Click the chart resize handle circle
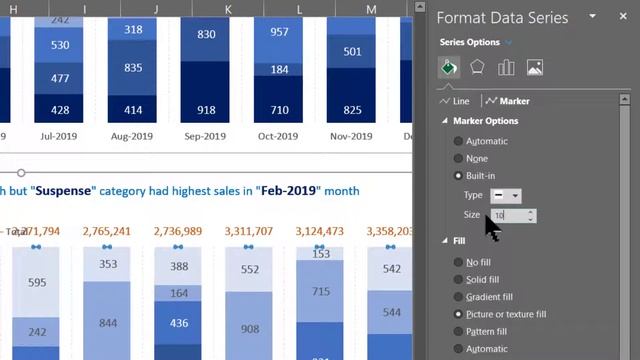 [21, 173]
